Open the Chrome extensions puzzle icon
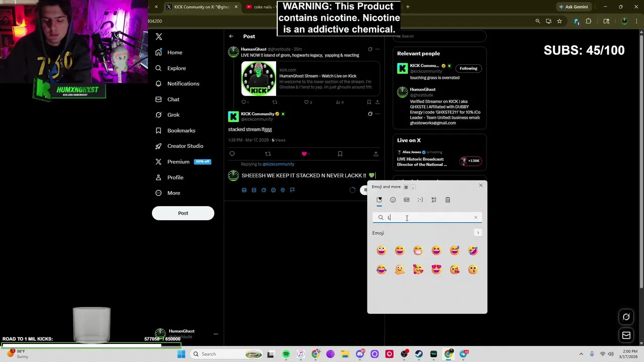Image resolution: width=644 pixels, height=362 pixels. [588, 21]
